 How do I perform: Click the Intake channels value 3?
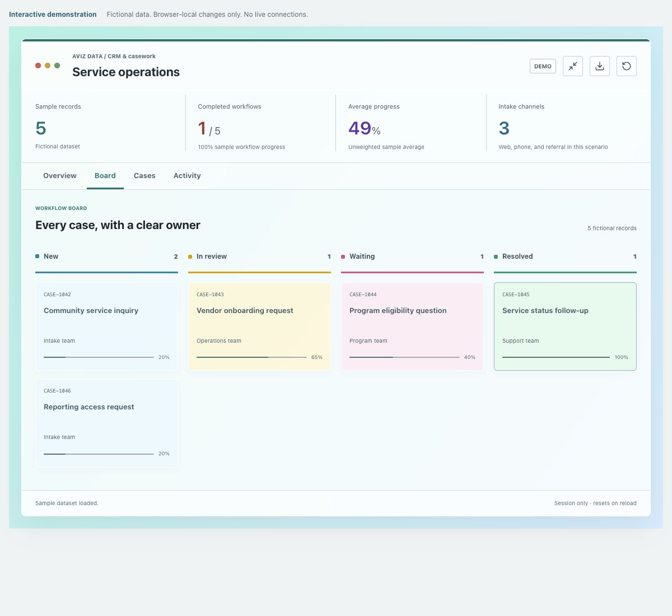(504, 128)
